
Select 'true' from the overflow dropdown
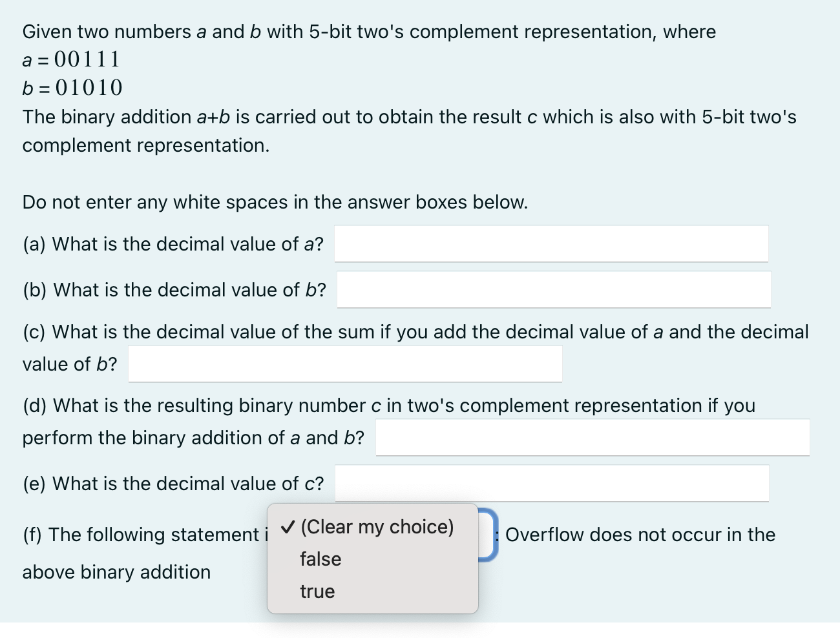point(317,591)
